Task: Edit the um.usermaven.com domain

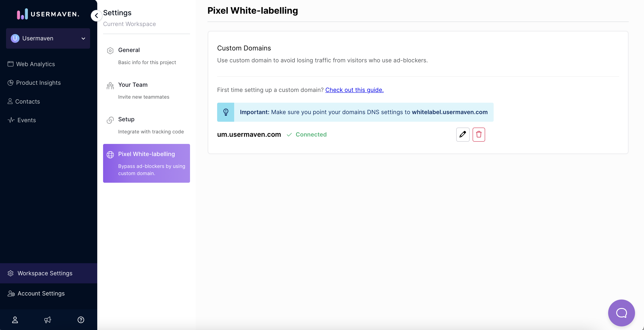Action: (463, 135)
